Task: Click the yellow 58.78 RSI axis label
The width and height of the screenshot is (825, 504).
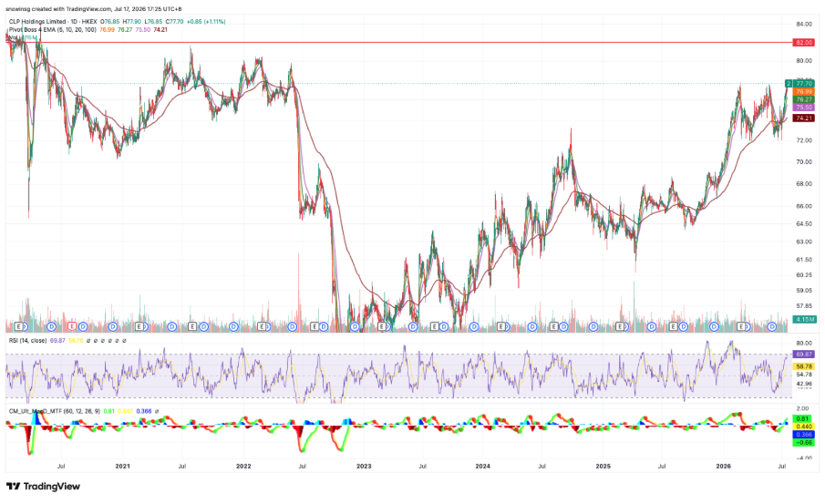Action: 803,366
